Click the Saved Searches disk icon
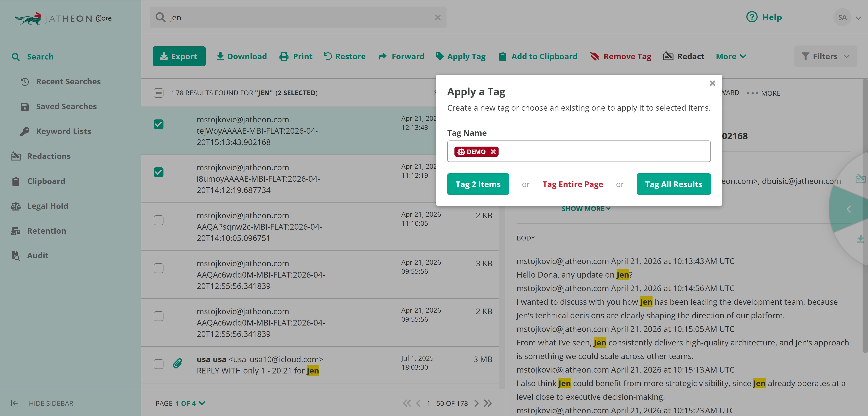 tap(25, 107)
